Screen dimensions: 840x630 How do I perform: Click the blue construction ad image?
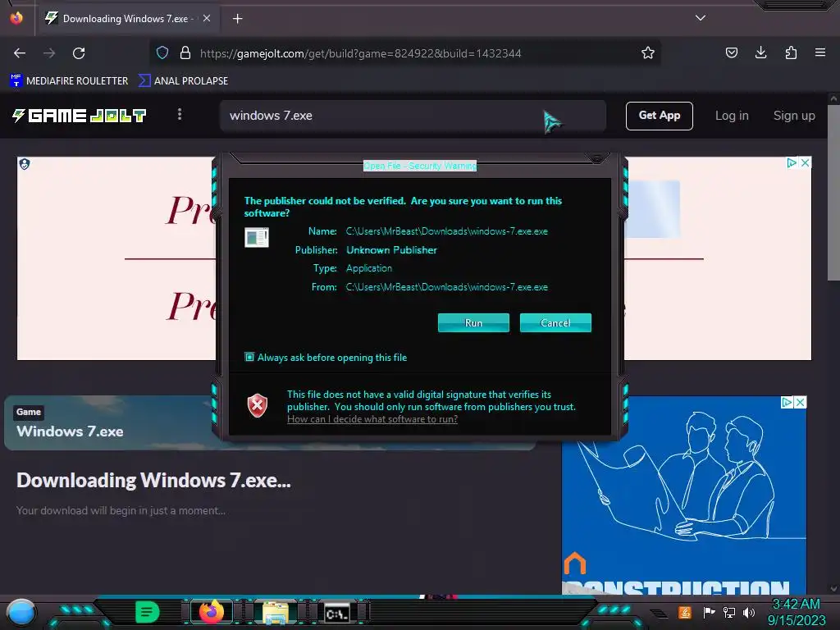coord(683,495)
